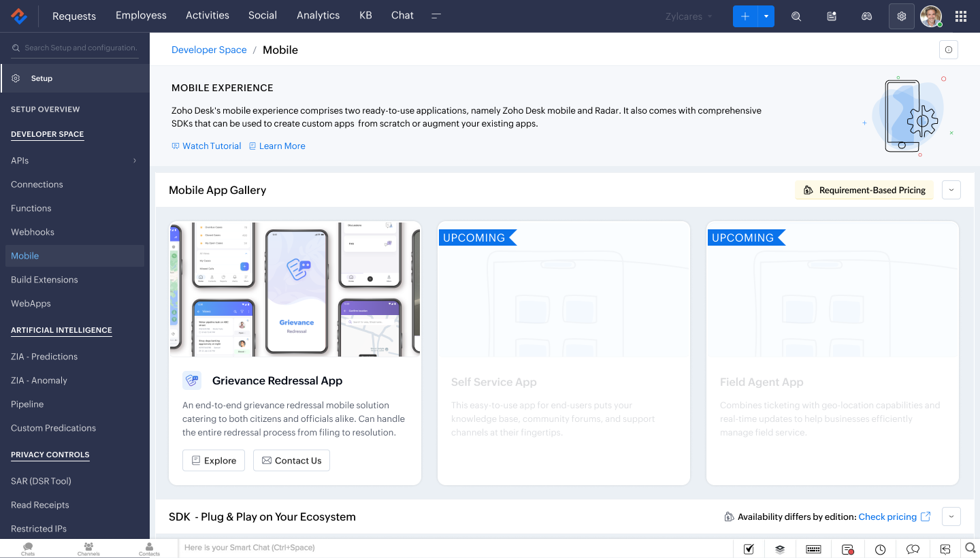Open the Requests tab
The width and height of the screenshot is (980, 558).
point(74,16)
